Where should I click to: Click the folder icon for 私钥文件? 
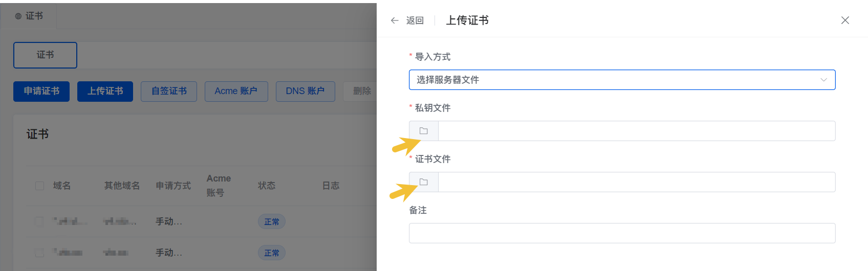click(x=424, y=131)
